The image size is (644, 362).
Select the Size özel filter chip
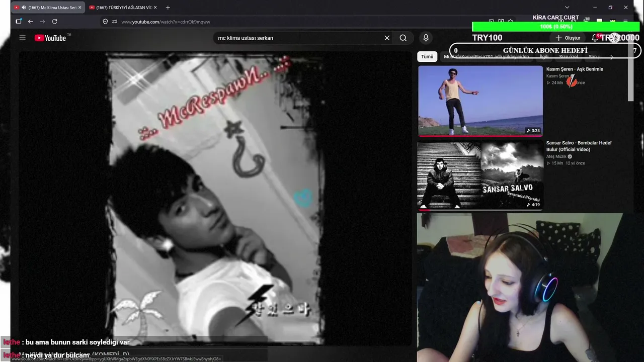569,57
